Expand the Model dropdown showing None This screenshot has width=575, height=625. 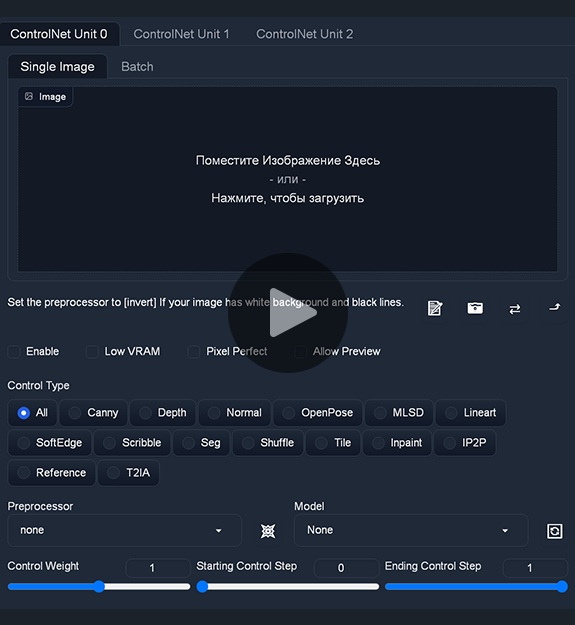pyautogui.click(x=411, y=530)
